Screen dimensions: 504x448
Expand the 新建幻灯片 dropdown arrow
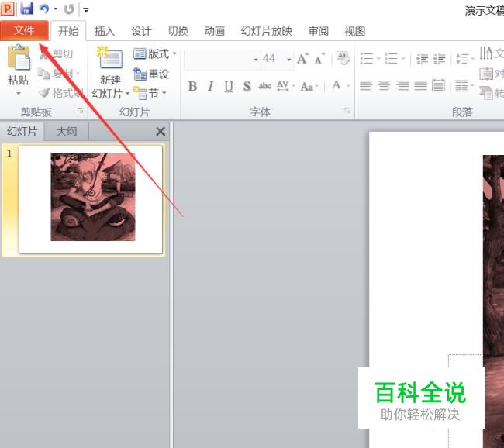point(128,94)
